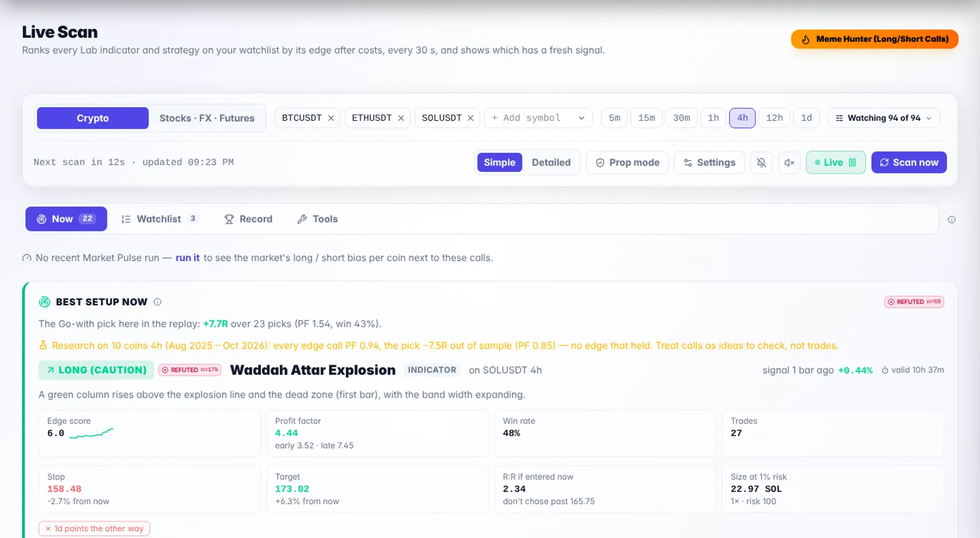The image size is (980, 538).
Task: Click the muted speaker sound icon
Action: pos(790,162)
